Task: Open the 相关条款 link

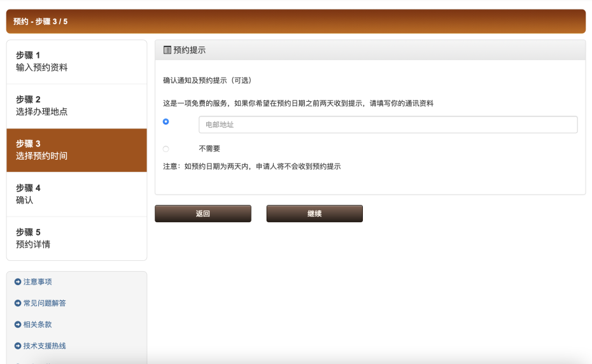Action: click(x=38, y=325)
